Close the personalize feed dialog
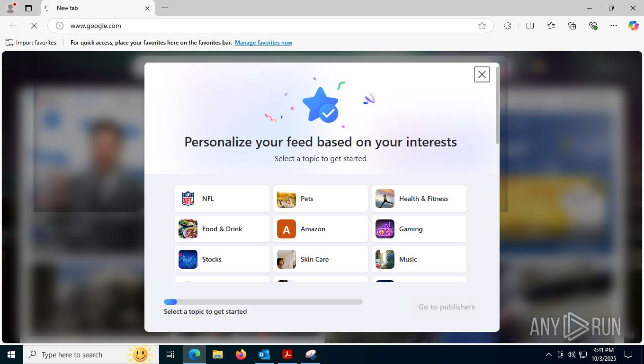 pyautogui.click(x=482, y=74)
